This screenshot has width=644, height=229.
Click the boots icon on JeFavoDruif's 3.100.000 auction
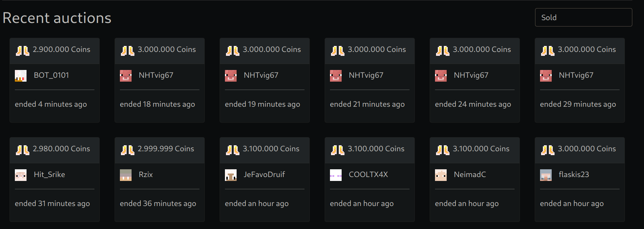point(232,149)
